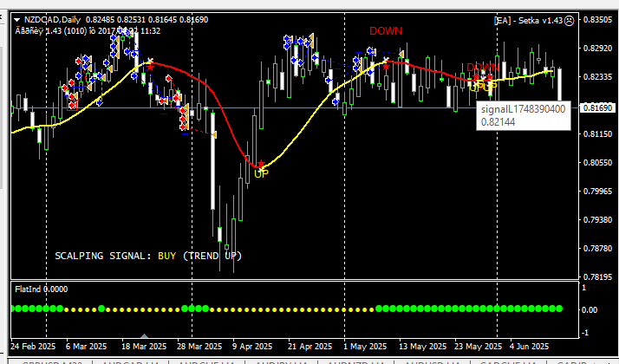Switch to the CADCHF,H4 chart tab

[508, 361]
